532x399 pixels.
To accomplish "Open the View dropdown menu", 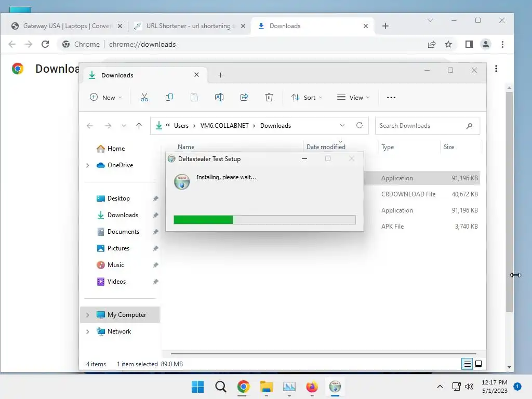I will click(353, 97).
